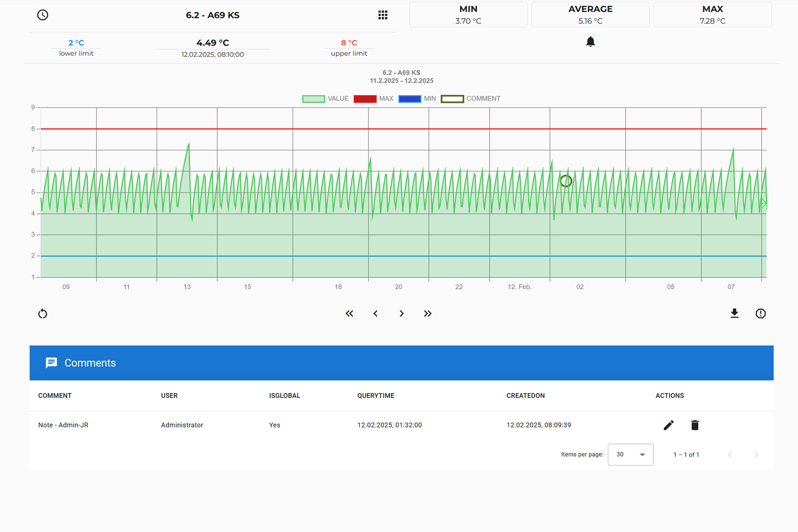
Task: Download chart data using download icon
Action: (x=734, y=313)
